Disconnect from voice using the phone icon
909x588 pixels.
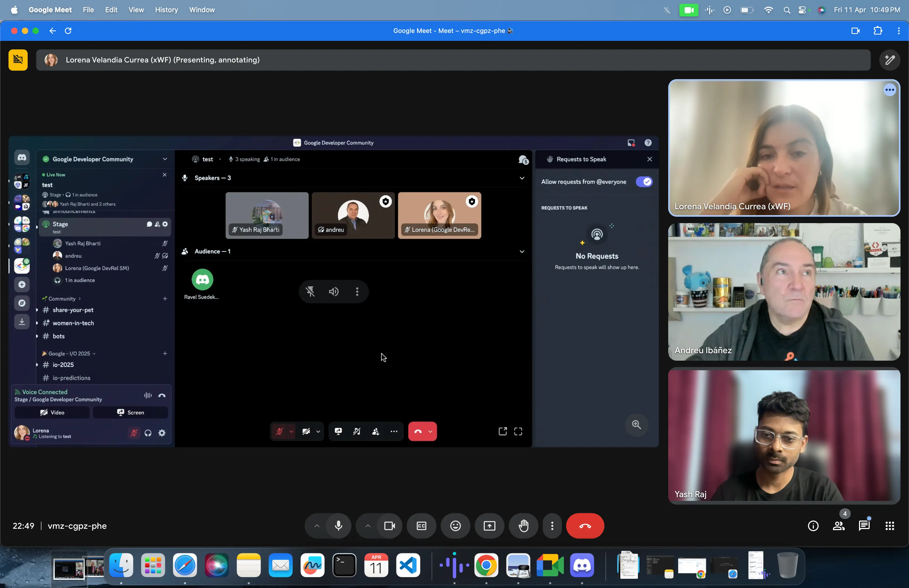coord(162,395)
